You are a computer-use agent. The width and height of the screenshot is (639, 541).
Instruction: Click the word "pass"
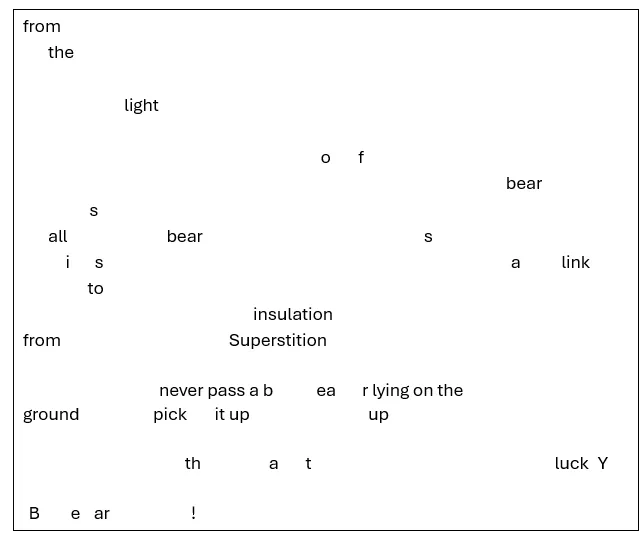point(226,390)
